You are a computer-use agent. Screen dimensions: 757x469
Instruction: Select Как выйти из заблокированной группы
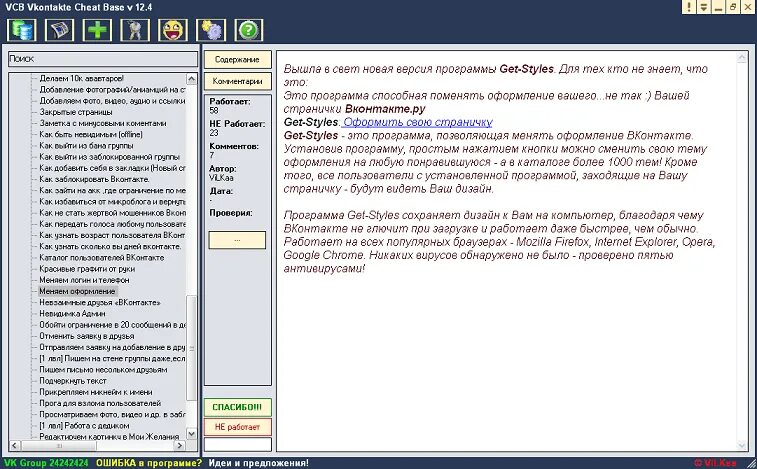point(109,156)
